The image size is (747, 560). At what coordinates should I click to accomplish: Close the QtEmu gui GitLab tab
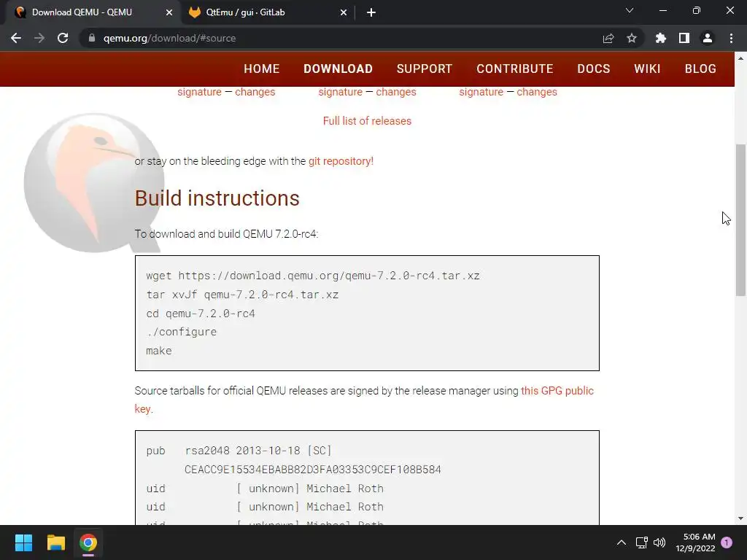344,12
